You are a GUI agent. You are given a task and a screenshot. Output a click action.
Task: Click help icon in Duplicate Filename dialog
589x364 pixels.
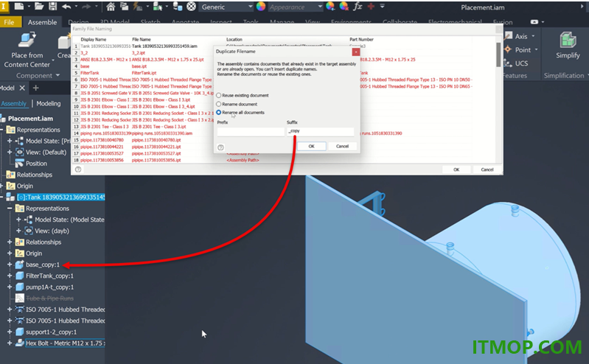click(220, 147)
